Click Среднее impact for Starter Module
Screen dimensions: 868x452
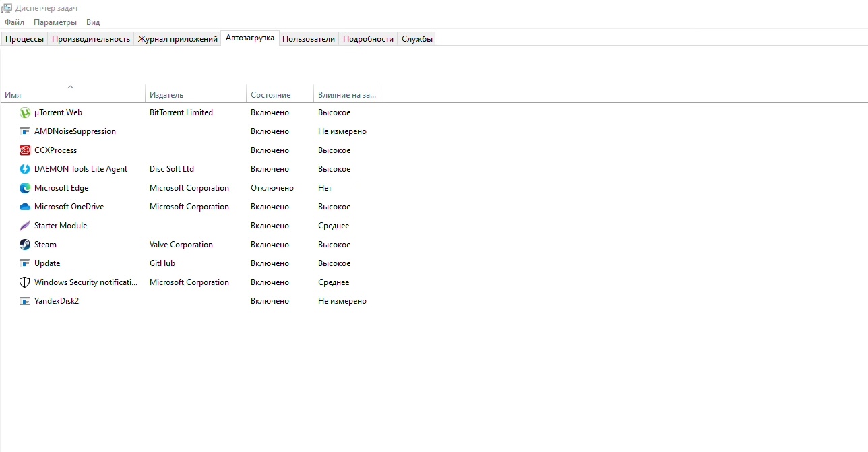334,226
